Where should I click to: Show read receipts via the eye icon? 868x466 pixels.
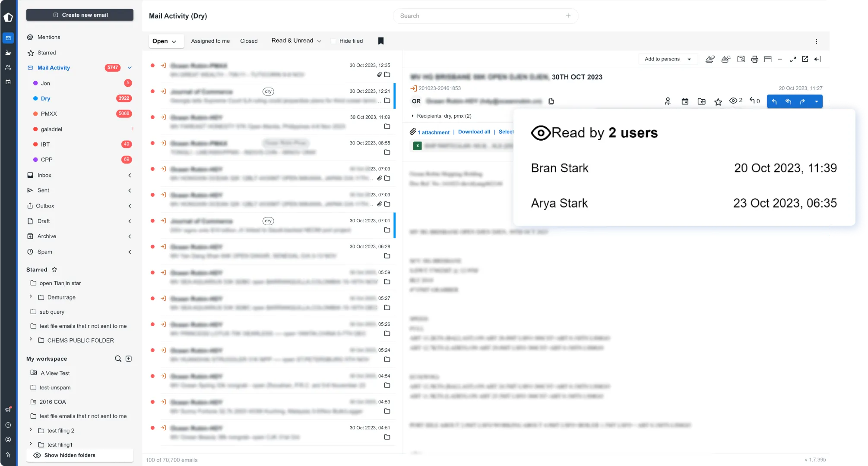tap(733, 100)
